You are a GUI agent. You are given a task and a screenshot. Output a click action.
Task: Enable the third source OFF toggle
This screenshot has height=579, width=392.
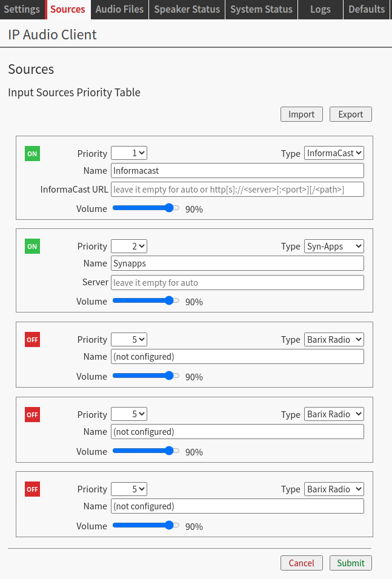pyautogui.click(x=32, y=340)
